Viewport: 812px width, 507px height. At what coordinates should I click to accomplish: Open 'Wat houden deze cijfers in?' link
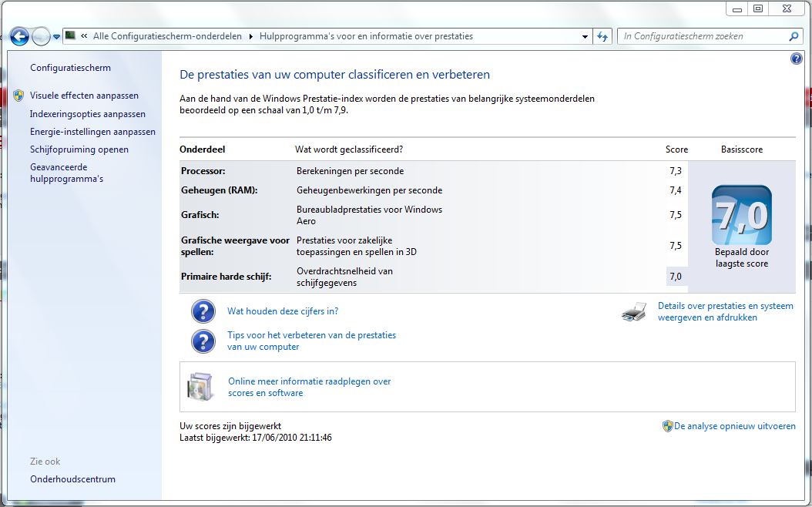click(283, 311)
